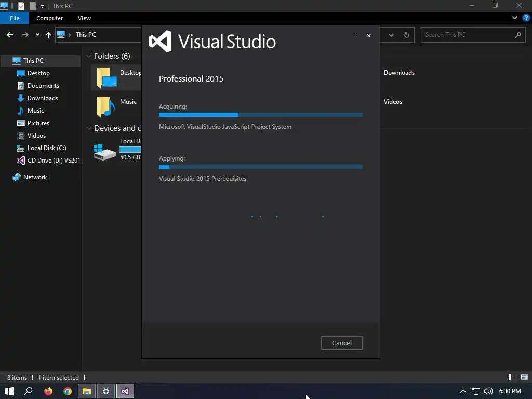This screenshot has height=399, width=532.
Task: Open taskbar search
Action: (28, 391)
